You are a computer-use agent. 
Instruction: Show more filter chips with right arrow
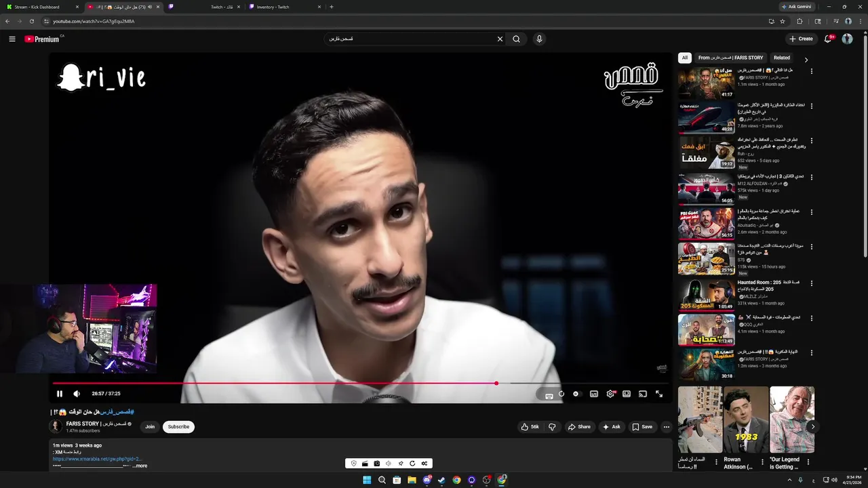[806, 60]
